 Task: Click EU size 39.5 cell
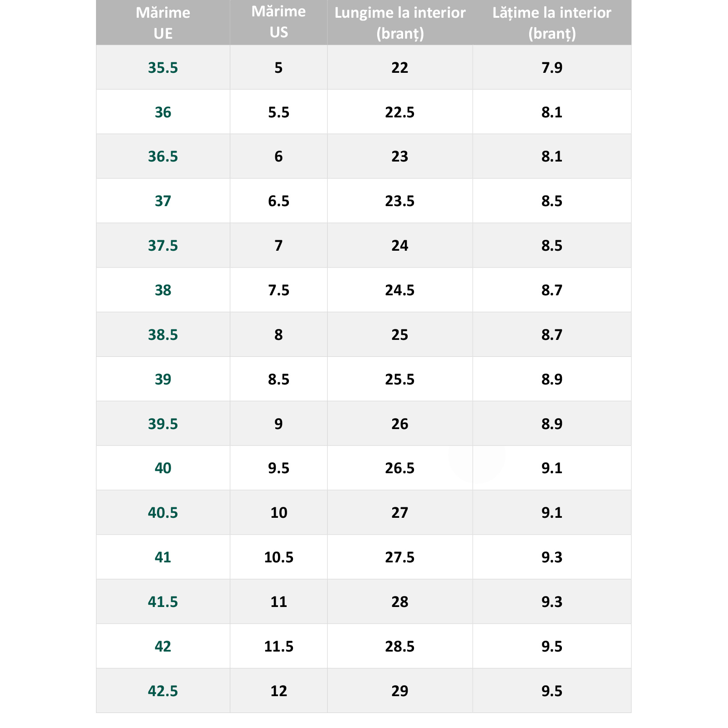pyautogui.click(x=163, y=424)
